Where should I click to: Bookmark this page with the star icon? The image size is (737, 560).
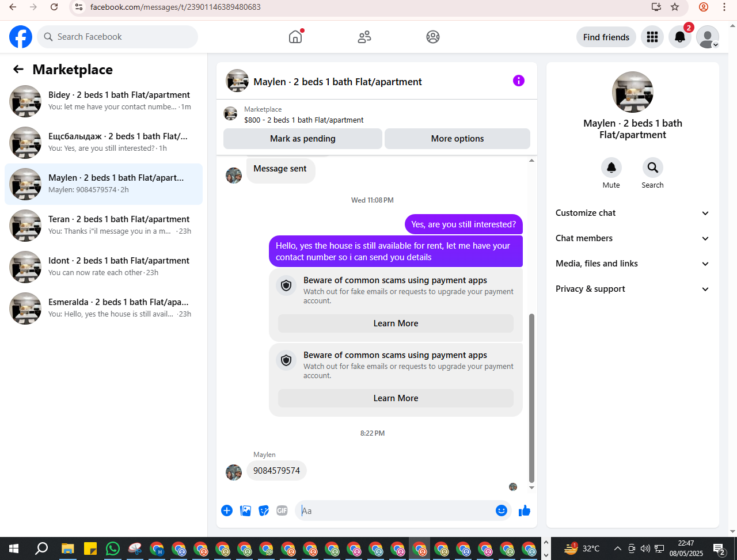pyautogui.click(x=675, y=7)
